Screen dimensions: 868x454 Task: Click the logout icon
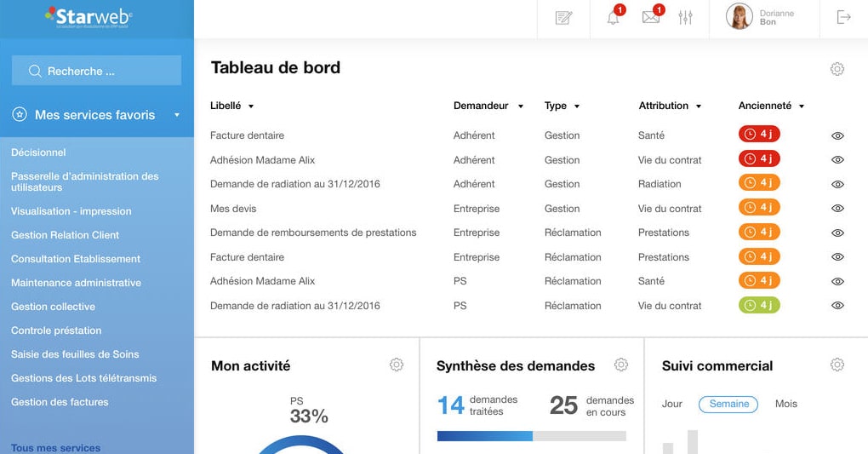point(843,17)
